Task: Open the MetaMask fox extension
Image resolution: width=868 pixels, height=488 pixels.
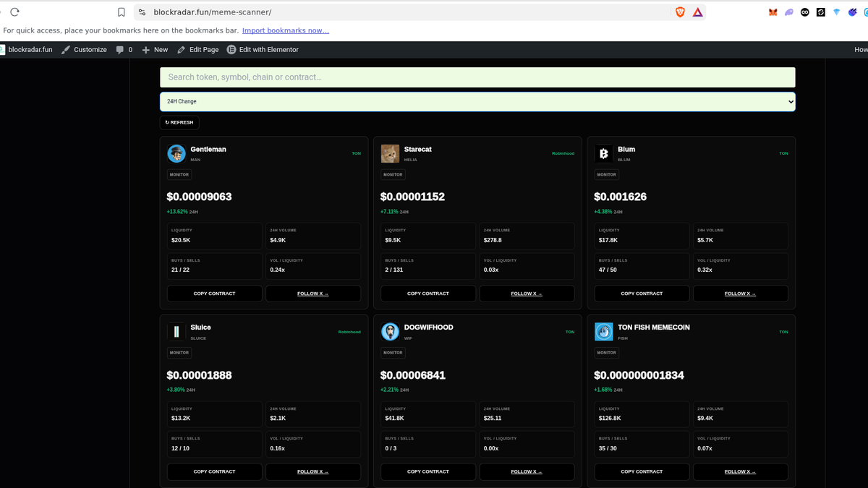Action: (x=773, y=12)
